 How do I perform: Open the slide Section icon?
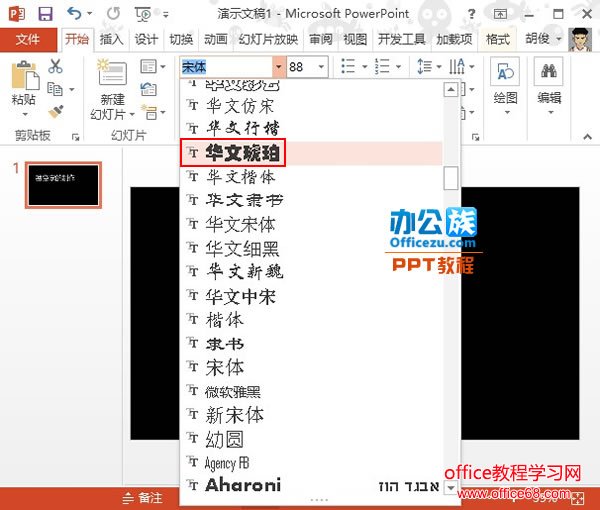point(148,112)
